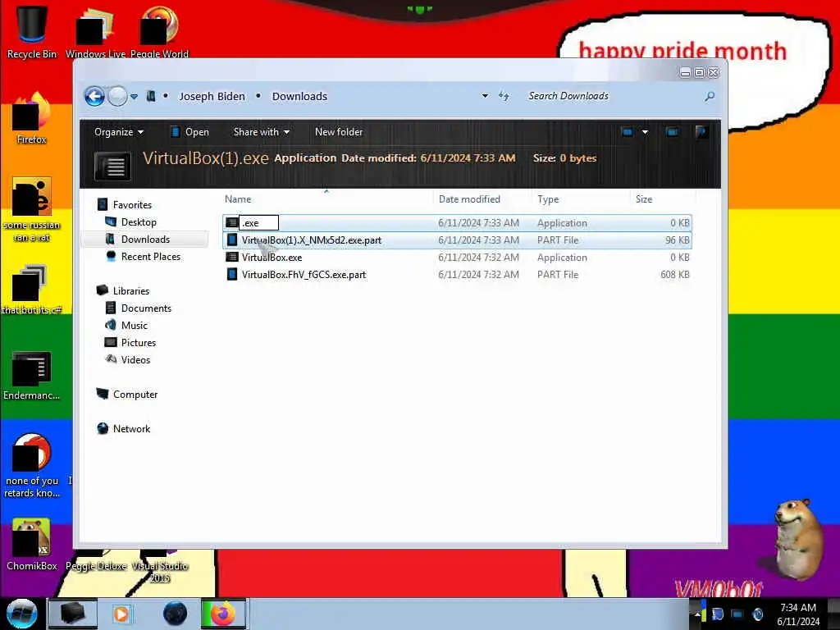Click the Start button orb
Image resolution: width=840 pixels, height=630 pixels.
(21, 614)
